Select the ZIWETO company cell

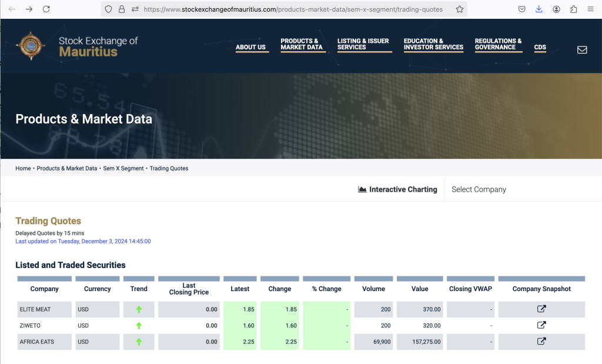click(45, 326)
